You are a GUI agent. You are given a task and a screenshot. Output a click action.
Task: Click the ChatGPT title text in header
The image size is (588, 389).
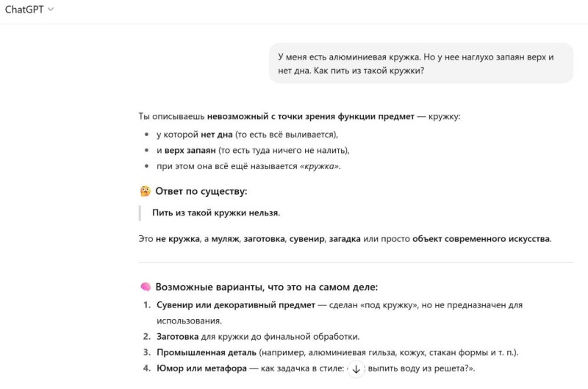[24, 10]
